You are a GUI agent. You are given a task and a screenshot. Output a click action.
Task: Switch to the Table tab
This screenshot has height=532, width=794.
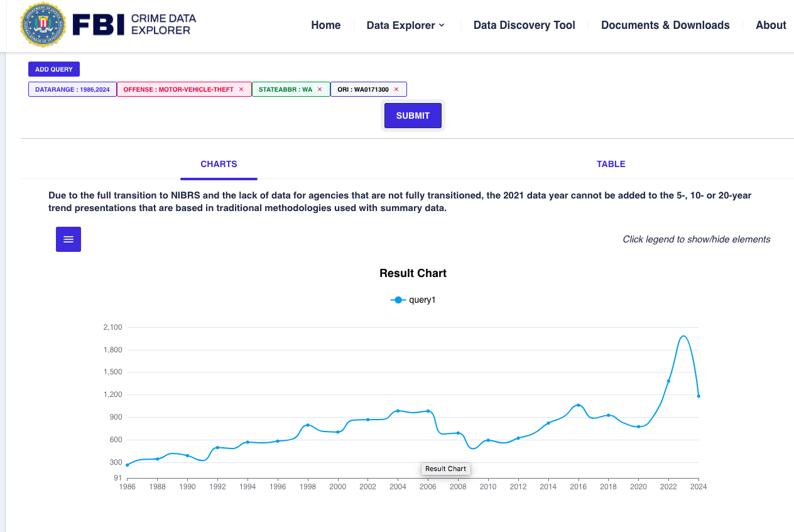[x=611, y=164]
